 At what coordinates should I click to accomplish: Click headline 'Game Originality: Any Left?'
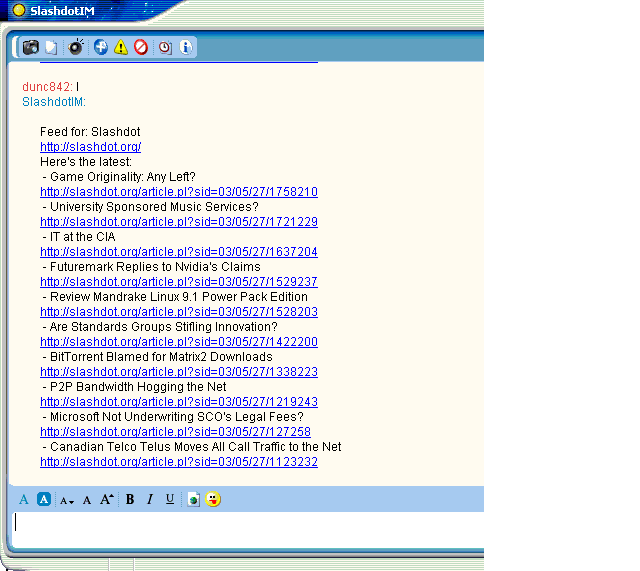point(123,177)
